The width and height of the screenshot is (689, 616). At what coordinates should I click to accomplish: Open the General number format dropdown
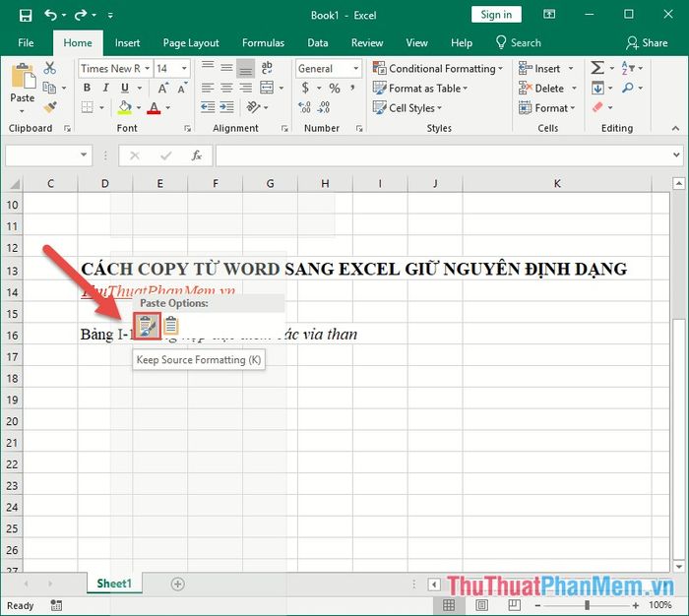[356, 69]
